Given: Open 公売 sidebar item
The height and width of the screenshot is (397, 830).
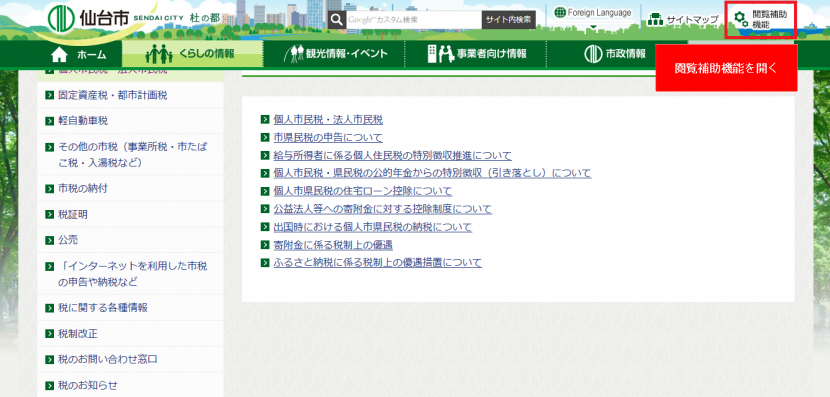Looking at the screenshot, I should click(x=130, y=240).
